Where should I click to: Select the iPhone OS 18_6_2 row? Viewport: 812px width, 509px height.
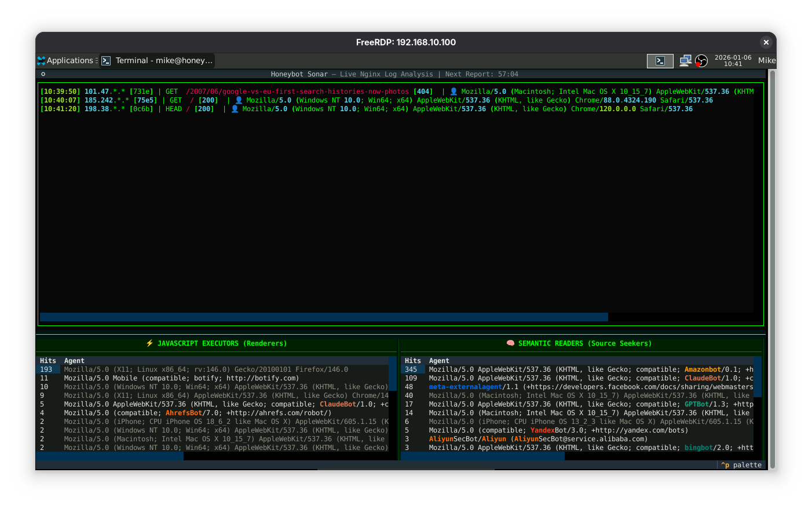(213, 422)
